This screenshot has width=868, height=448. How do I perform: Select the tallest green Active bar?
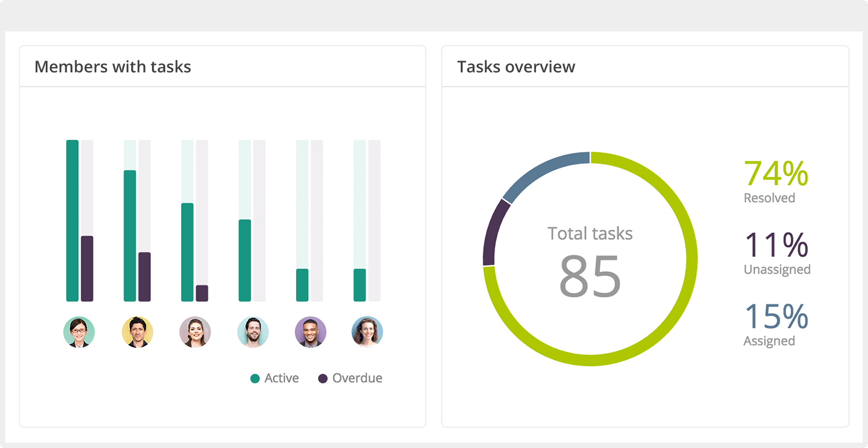pos(72,221)
